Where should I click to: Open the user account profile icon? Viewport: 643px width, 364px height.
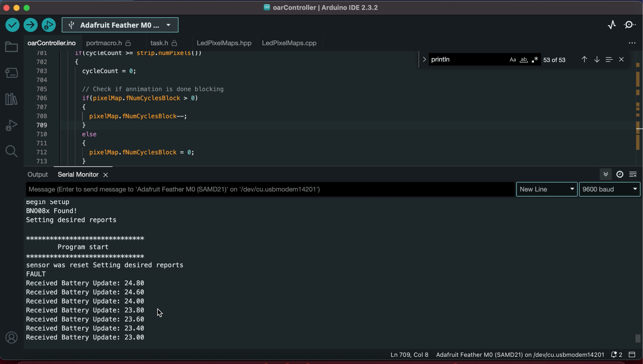[11, 337]
